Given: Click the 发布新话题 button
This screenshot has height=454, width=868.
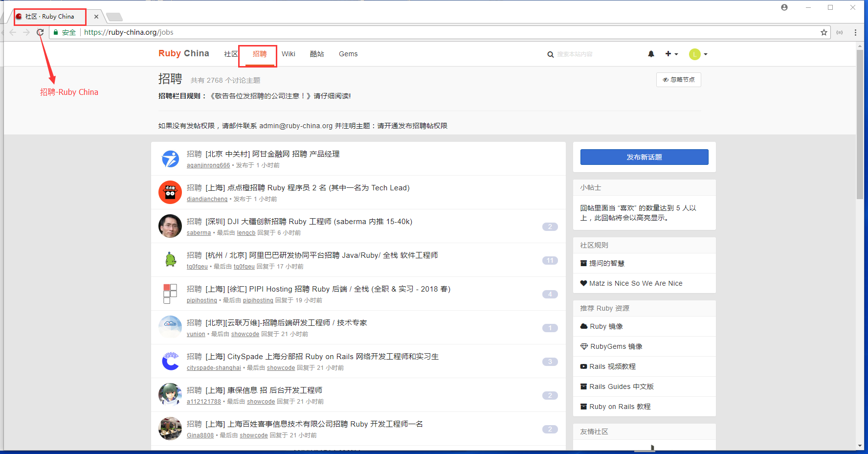Looking at the screenshot, I should pyautogui.click(x=644, y=157).
